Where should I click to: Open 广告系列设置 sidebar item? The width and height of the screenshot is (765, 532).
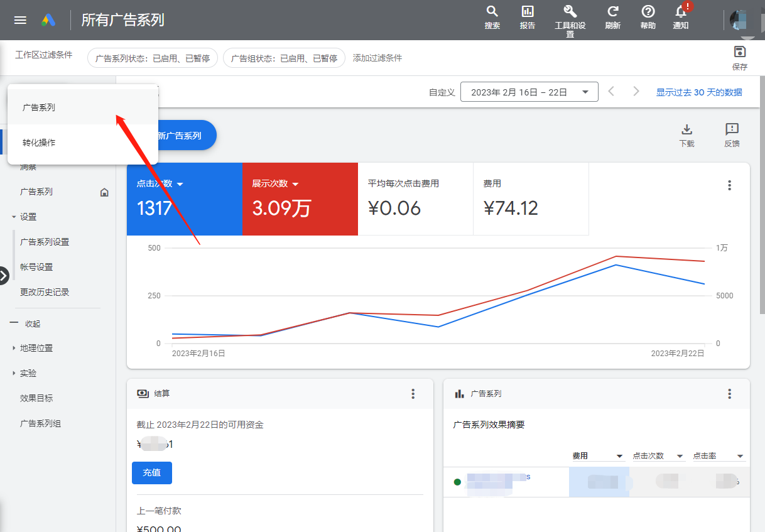pos(45,242)
